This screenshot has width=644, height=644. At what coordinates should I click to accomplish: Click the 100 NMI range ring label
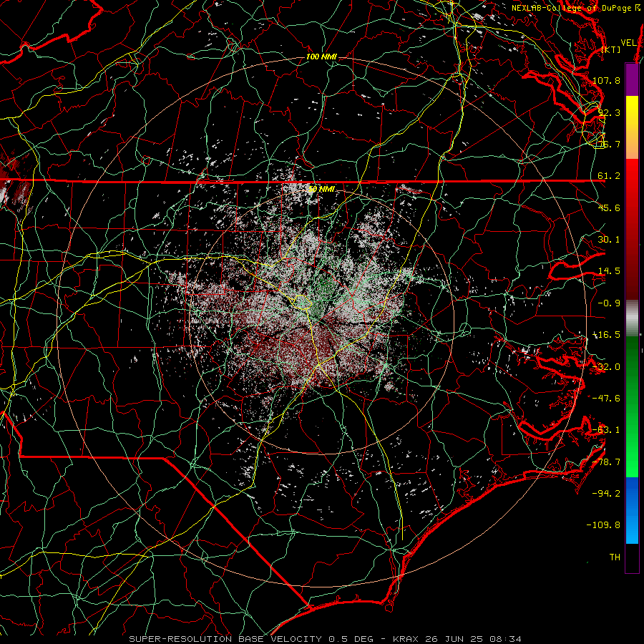point(321,57)
